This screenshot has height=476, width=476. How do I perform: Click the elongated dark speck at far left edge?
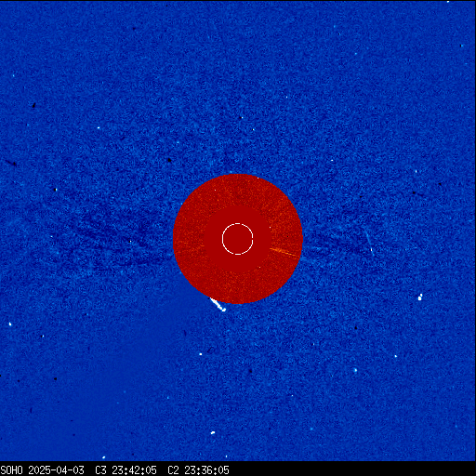(x=10, y=163)
